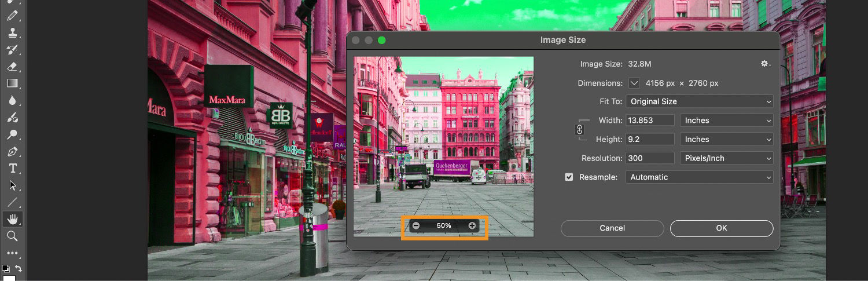Click the image preview in Image Size dialog
Screen dimensions: 868x281
[443, 146]
